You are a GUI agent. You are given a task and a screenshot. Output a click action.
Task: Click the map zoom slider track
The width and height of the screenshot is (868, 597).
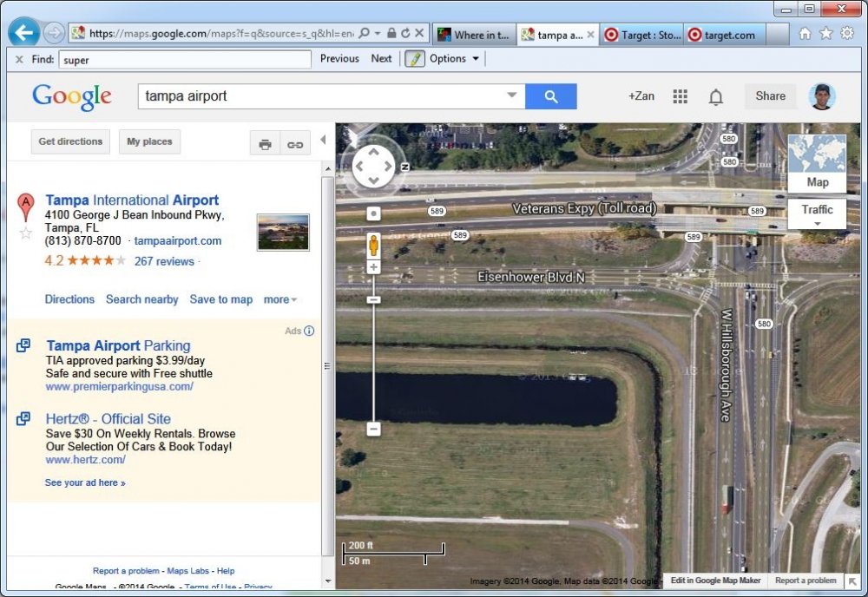pos(374,364)
